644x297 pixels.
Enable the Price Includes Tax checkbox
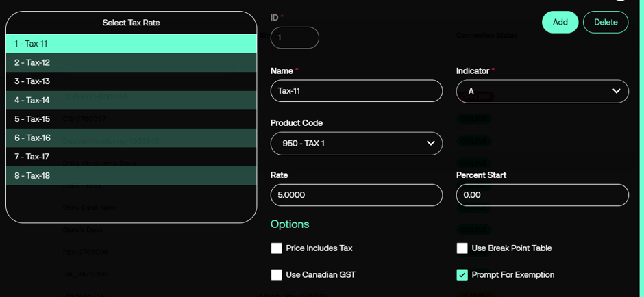point(276,248)
